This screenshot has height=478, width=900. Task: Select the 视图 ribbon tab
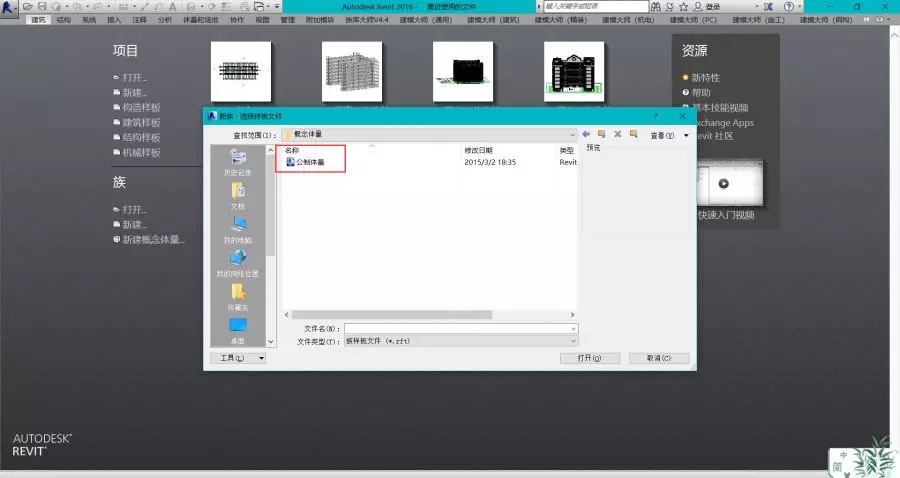coord(262,20)
